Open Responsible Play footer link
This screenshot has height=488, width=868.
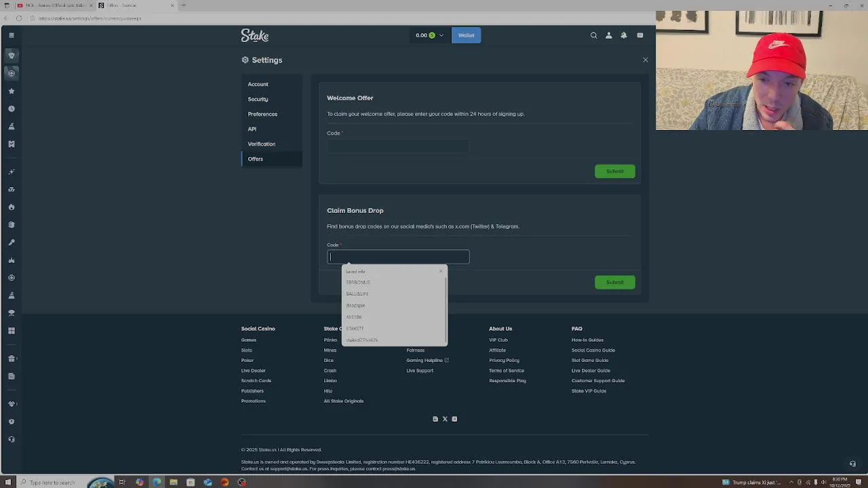[507, 380]
